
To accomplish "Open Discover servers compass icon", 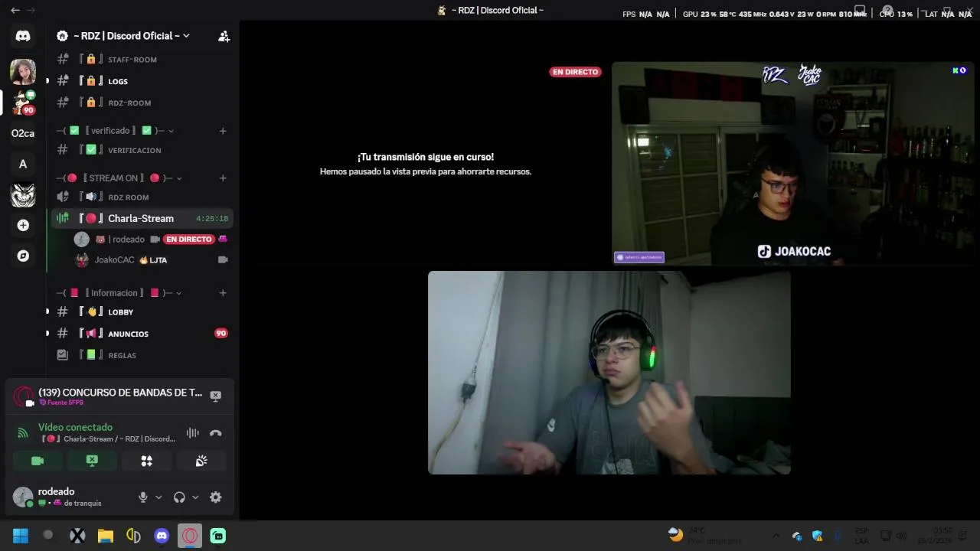I will tap(23, 256).
